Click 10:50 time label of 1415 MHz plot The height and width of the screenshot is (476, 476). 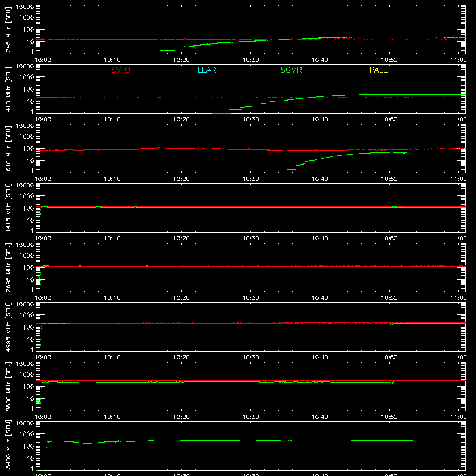coord(389,239)
